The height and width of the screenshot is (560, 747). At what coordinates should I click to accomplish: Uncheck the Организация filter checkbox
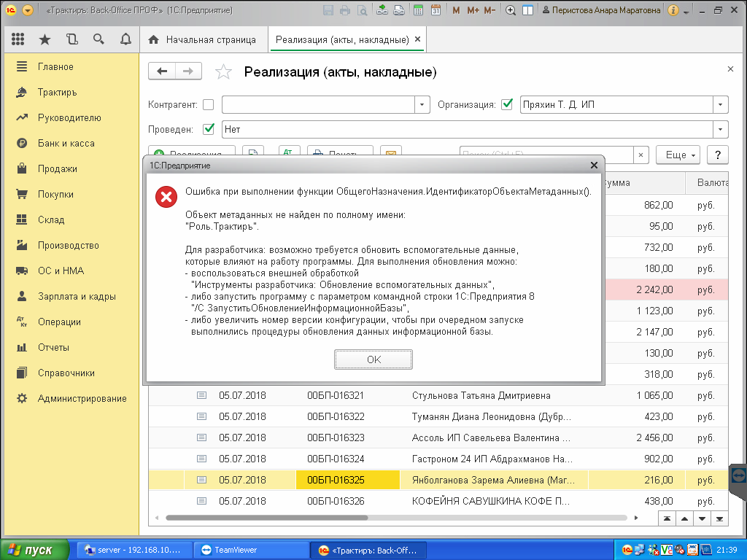coord(507,104)
